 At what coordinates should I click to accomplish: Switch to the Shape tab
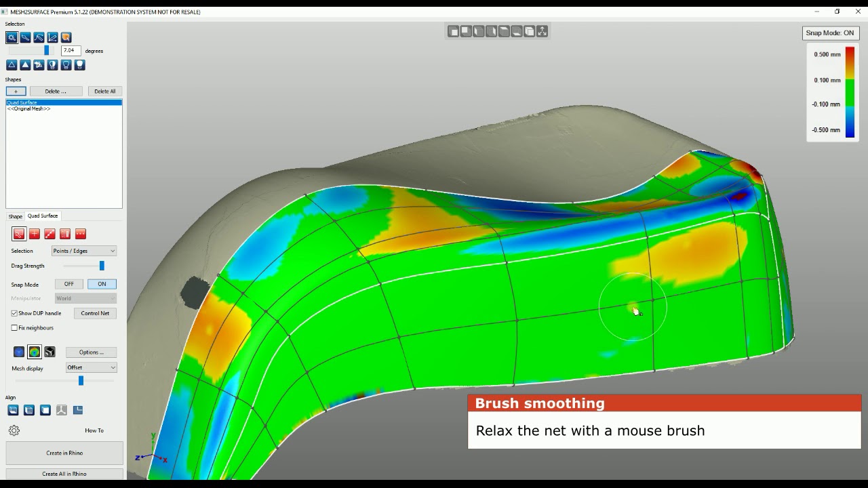pyautogui.click(x=15, y=216)
